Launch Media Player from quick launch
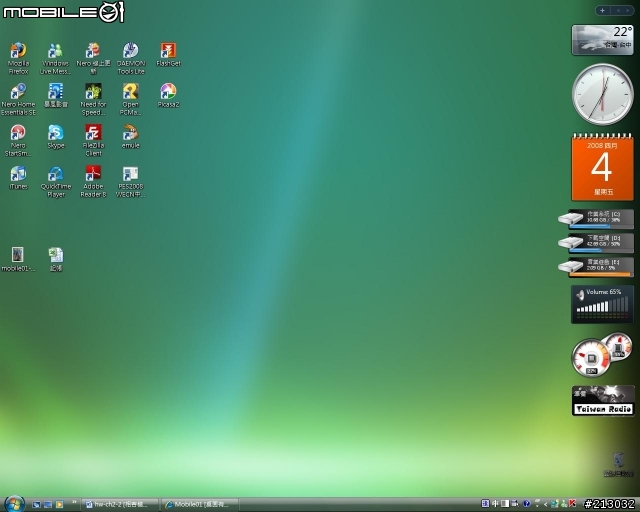Viewport: 640px width, 512px height. 59,505
